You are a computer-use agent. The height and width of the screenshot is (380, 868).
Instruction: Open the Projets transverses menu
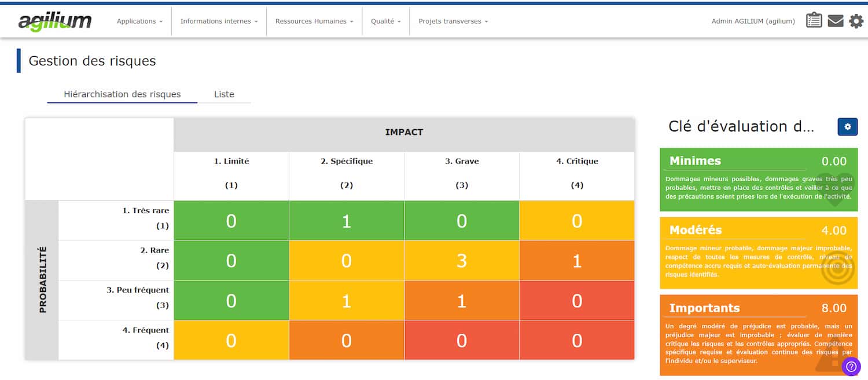point(453,21)
